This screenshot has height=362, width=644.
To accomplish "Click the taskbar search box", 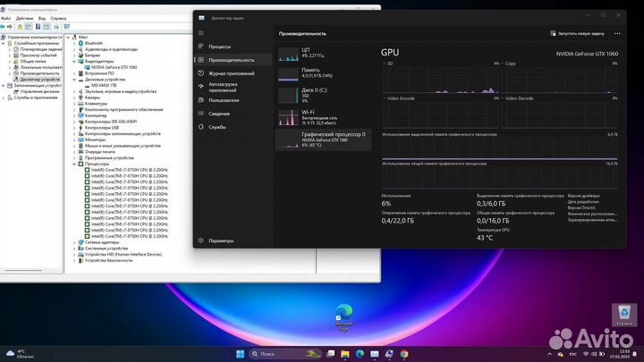I will [286, 354].
